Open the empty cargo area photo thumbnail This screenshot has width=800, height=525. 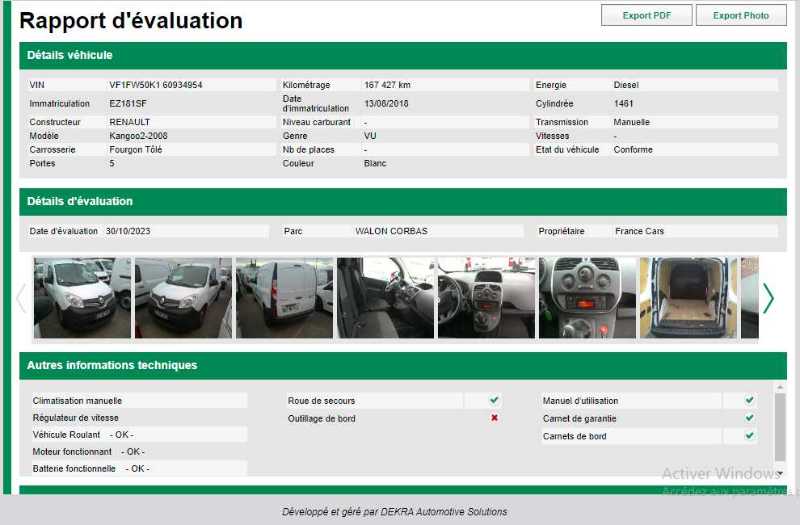(688, 298)
